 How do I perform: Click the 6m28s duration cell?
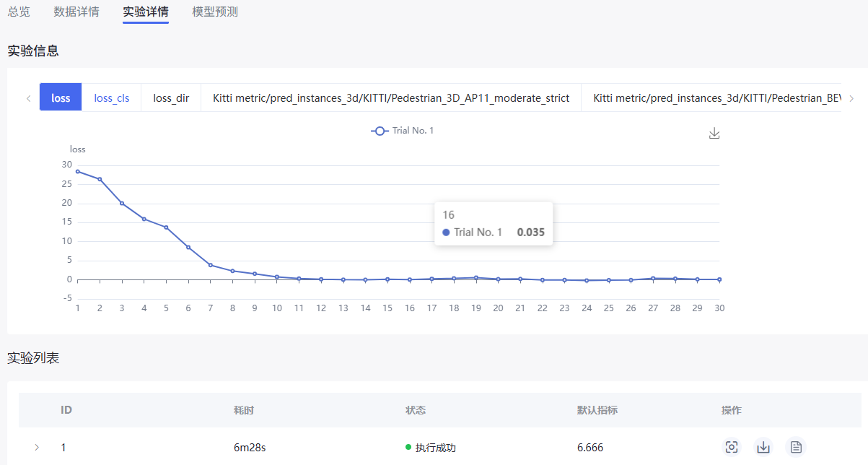250,448
